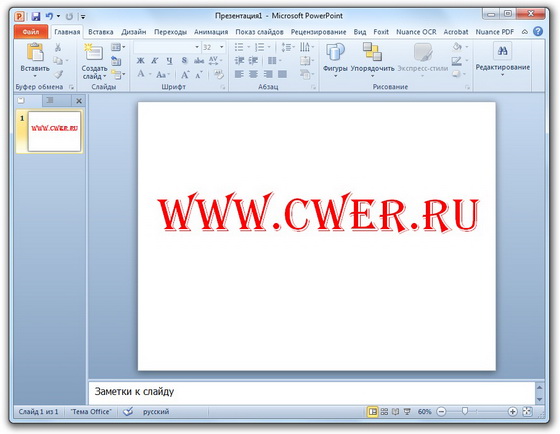Click the Редактирование binoculars icon
This screenshot has height=434, width=560.
coord(502,51)
